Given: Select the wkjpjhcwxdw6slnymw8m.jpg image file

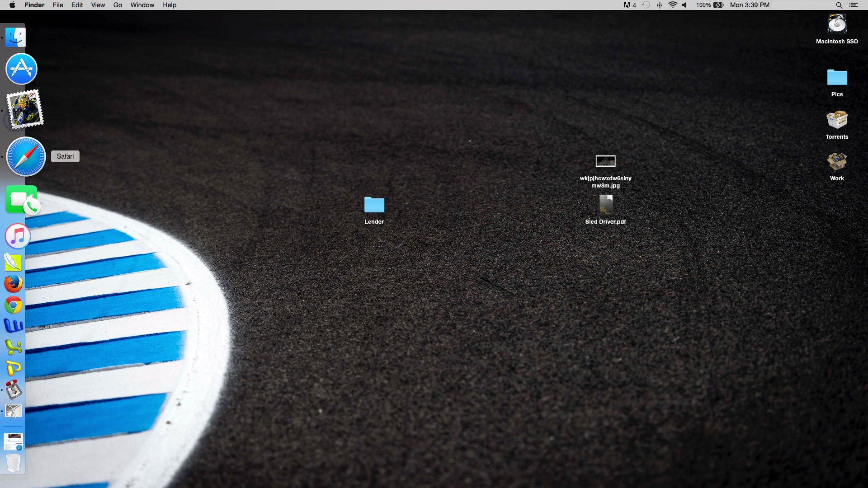Looking at the screenshot, I should pyautogui.click(x=605, y=161).
